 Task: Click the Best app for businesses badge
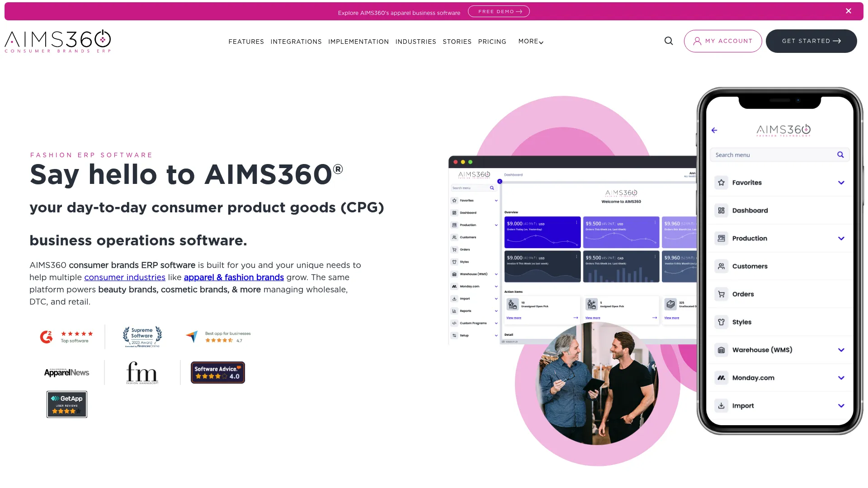tap(218, 337)
